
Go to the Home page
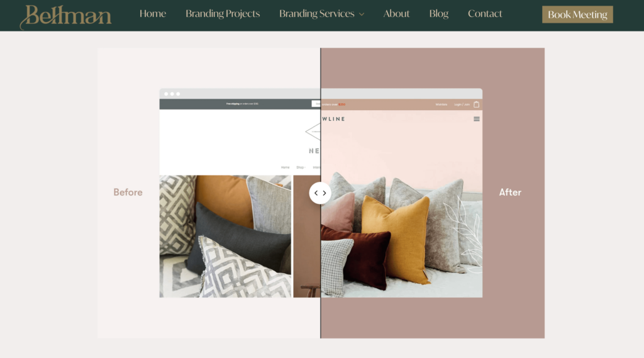click(153, 14)
